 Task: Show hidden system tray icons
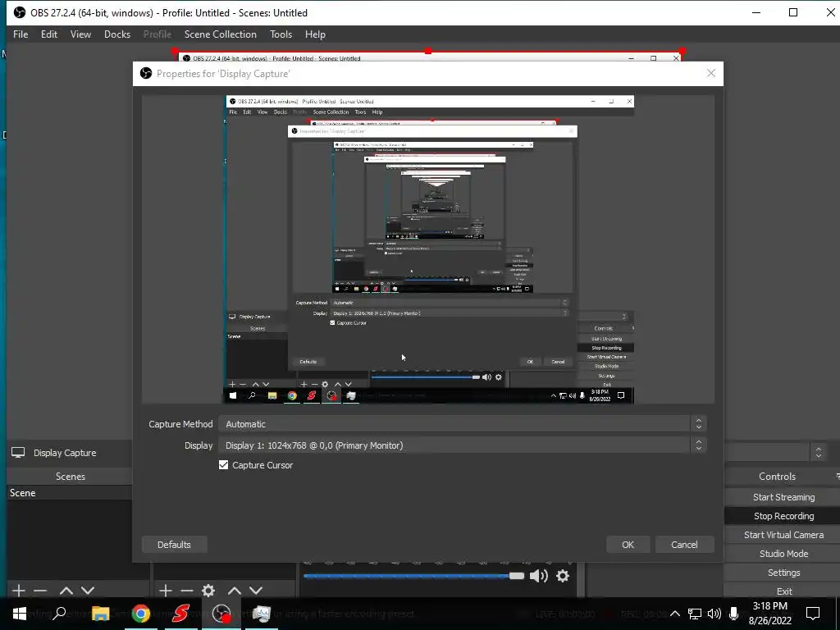point(675,614)
